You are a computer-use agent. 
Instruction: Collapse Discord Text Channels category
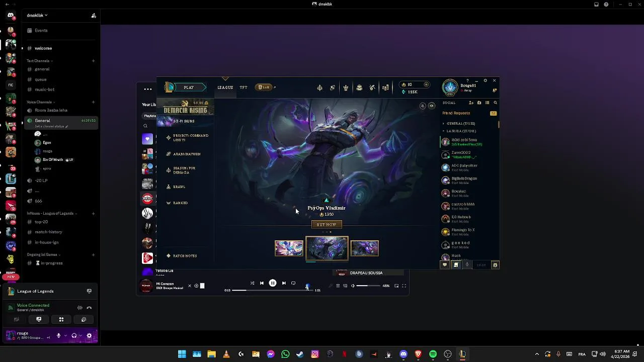point(40,61)
